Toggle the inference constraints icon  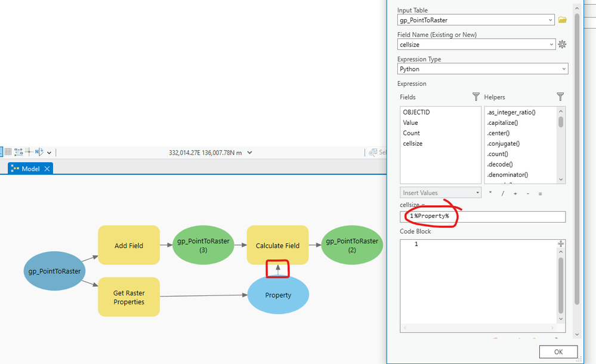[29, 152]
